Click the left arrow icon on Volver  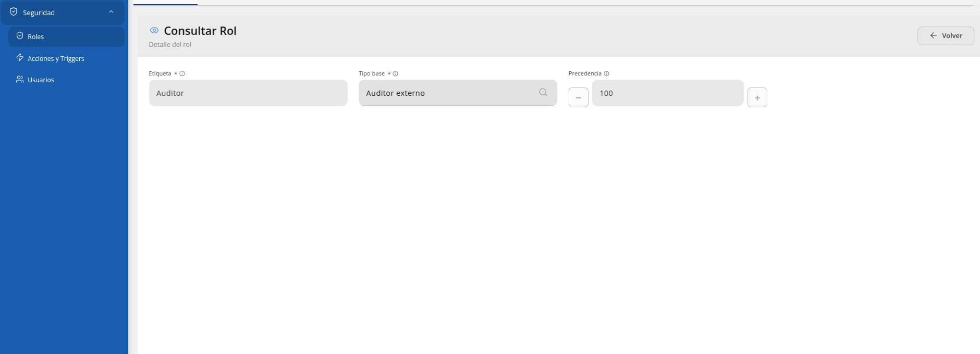[x=933, y=35]
